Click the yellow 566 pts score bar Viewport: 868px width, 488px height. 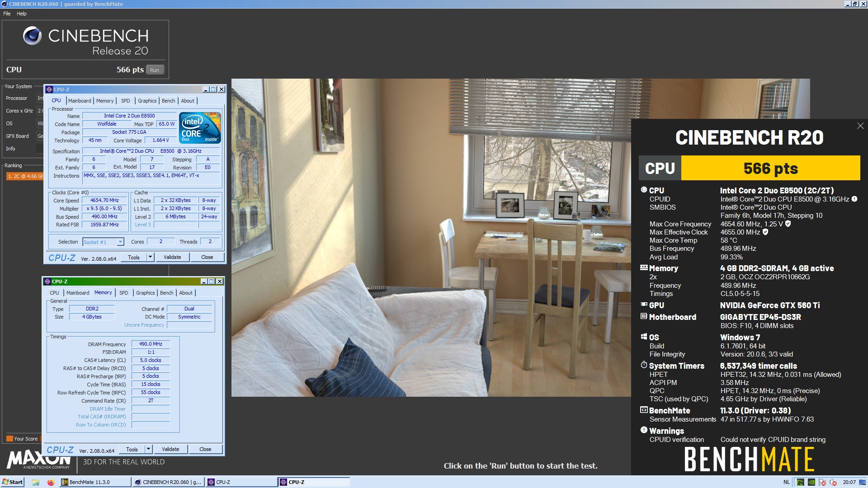coord(770,168)
